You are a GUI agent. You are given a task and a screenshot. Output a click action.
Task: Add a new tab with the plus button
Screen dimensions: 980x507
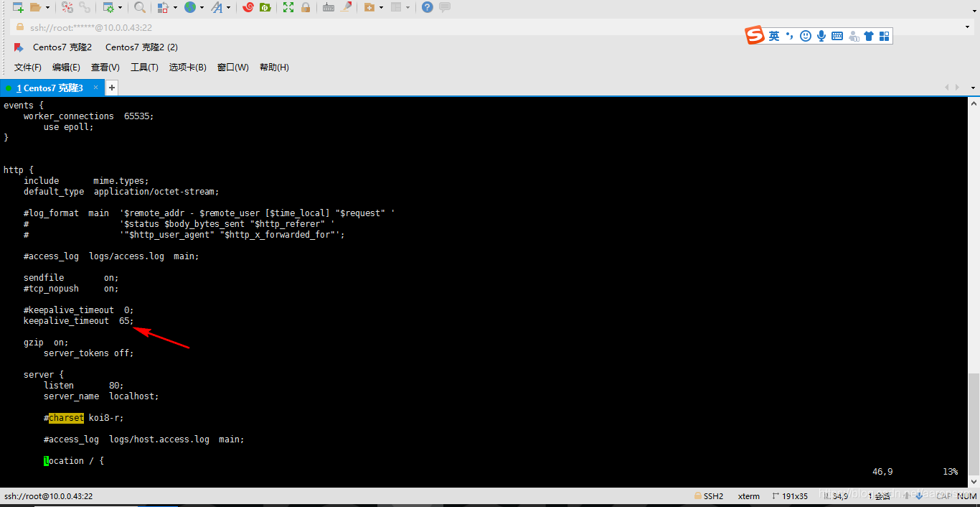click(111, 88)
